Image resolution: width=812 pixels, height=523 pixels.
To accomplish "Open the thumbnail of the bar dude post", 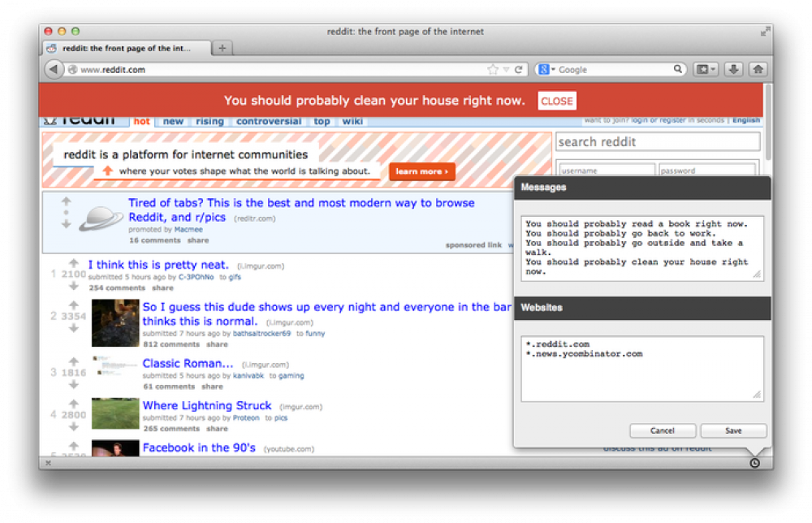I will 115,323.
